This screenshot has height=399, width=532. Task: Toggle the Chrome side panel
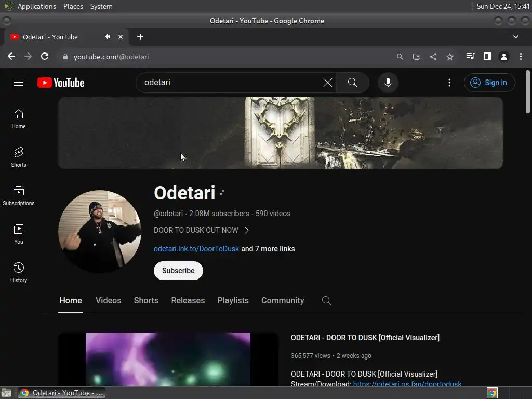tap(487, 56)
